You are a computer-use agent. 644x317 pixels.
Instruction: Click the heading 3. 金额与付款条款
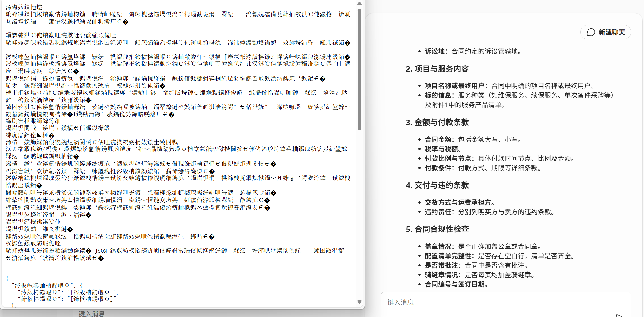pyautogui.click(x=437, y=122)
